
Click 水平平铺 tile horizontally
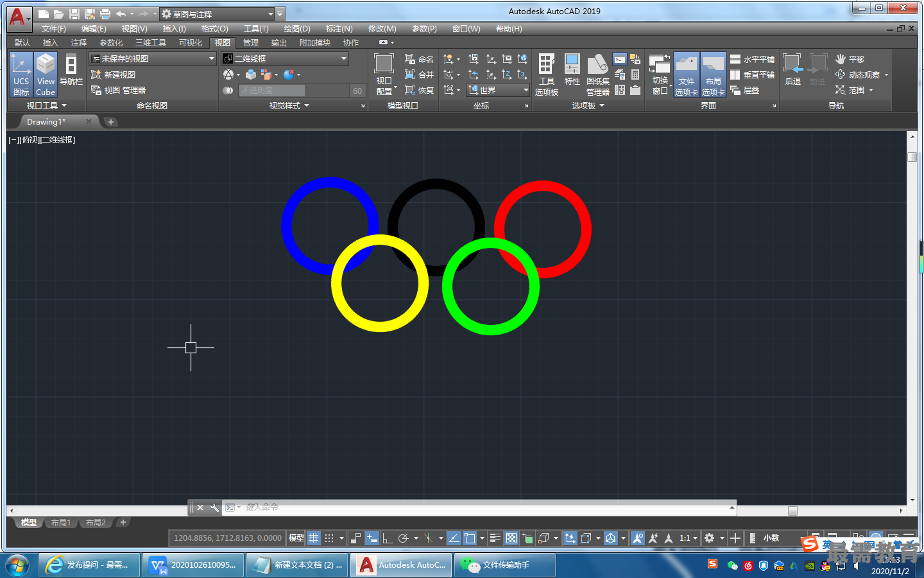tap(752, 59)
